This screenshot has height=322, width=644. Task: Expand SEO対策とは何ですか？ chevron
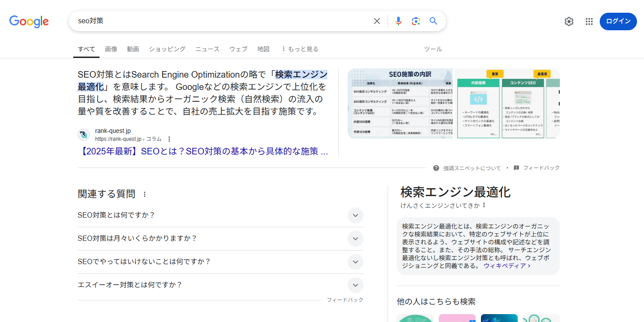(356, 215)
